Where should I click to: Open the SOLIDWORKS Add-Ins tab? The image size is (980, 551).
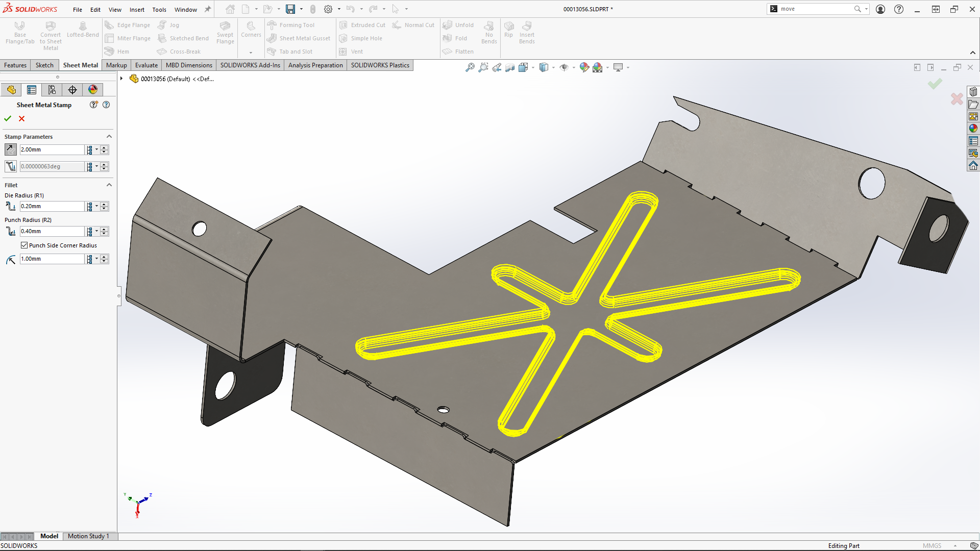(250, 65)
